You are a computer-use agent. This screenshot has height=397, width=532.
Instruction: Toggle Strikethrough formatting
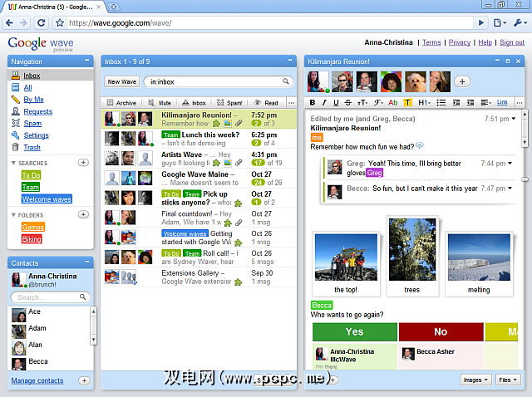tap(347, 102)
